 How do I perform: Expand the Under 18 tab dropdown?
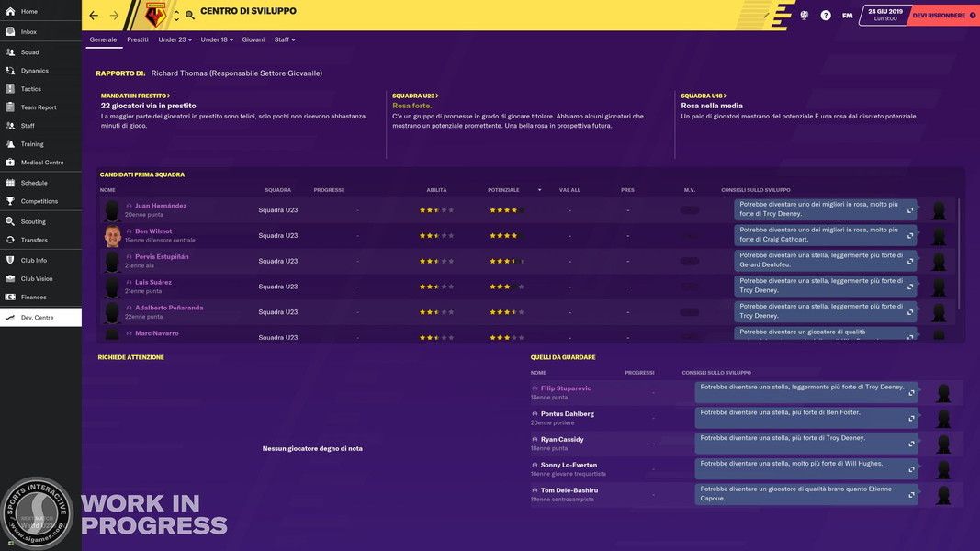click(217, 39)
